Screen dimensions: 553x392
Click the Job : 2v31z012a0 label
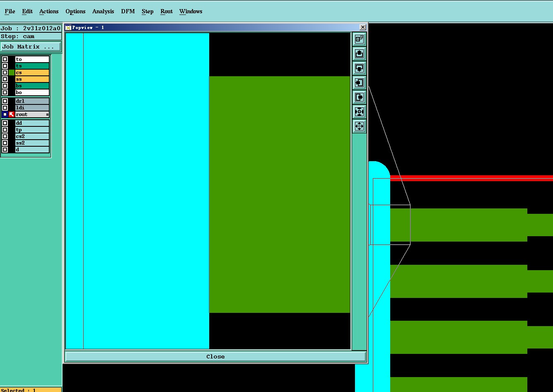pyautogui.click(x=31, y=28)
